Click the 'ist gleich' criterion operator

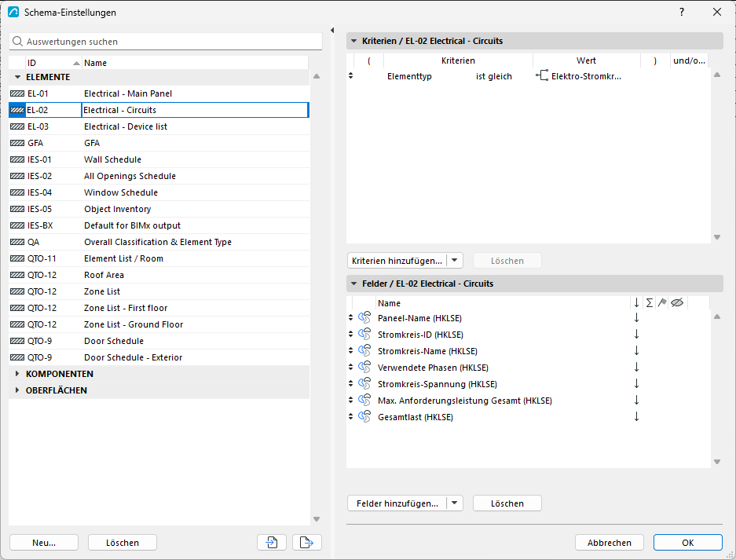coord(494,76)
